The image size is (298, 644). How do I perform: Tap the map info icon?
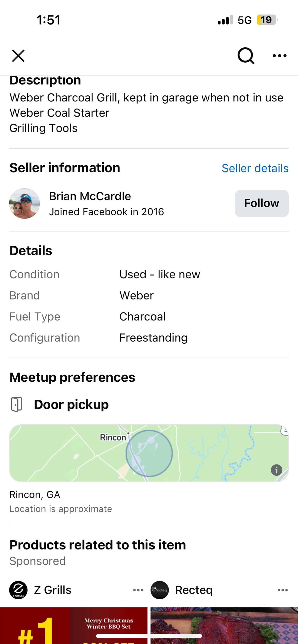click(276, 470)
